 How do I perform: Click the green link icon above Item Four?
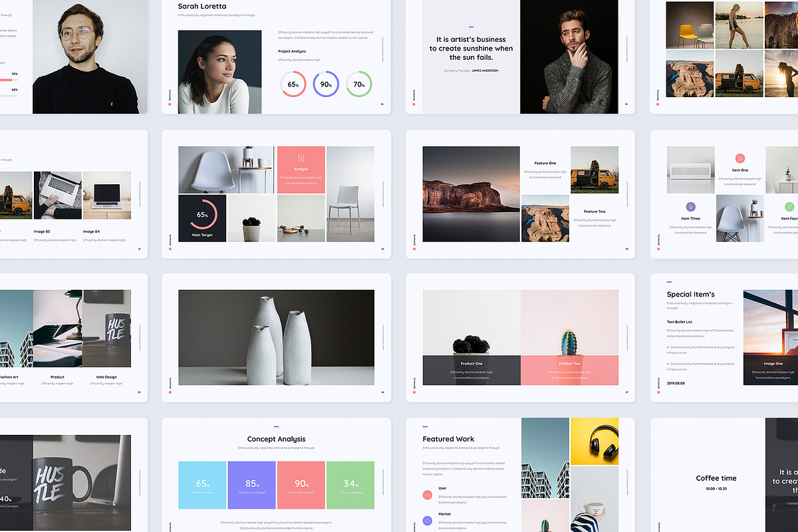789,207
